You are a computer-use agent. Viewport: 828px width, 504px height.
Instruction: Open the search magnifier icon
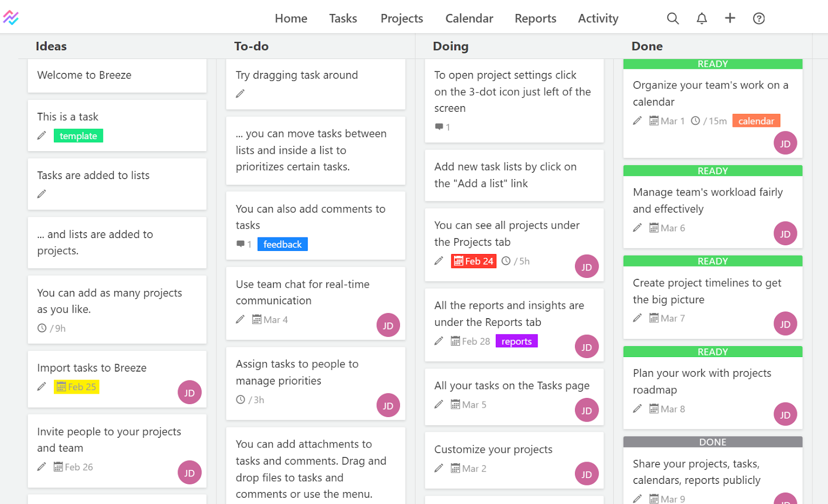coord(673,19)
